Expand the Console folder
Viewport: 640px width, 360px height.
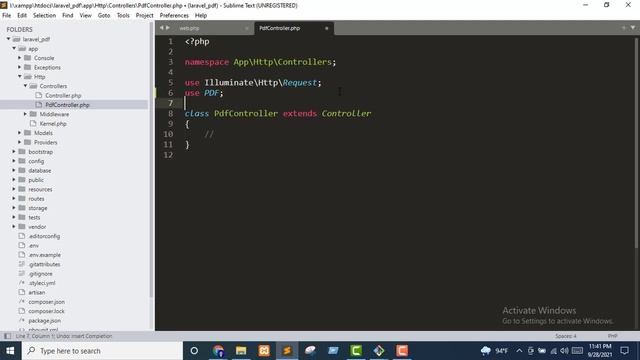click(x=20, y=58)
